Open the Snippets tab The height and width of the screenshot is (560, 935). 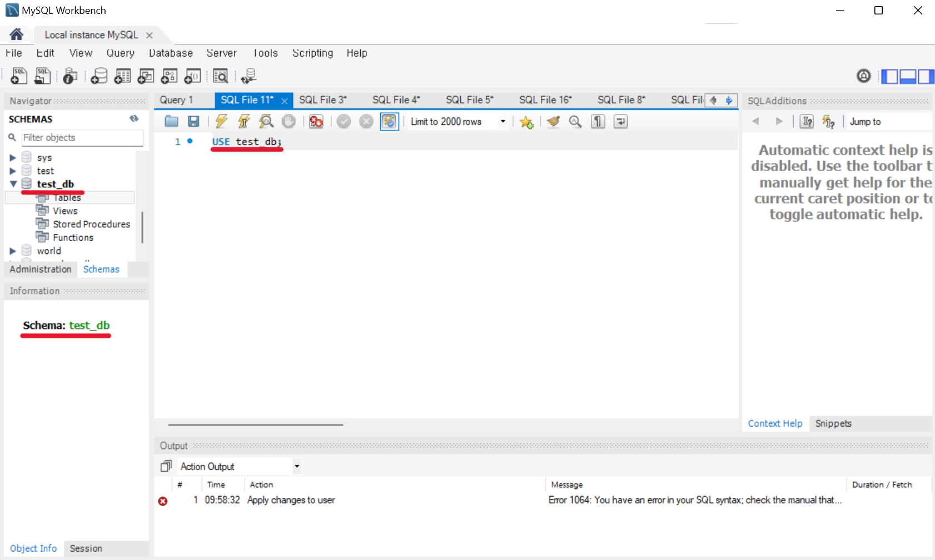point(833,423)
